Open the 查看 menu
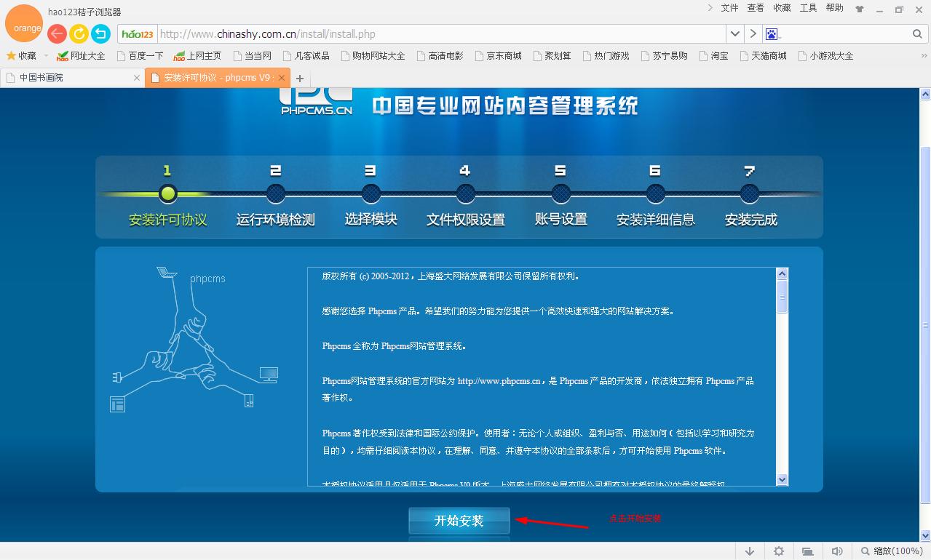 click(x=756, y=8)
